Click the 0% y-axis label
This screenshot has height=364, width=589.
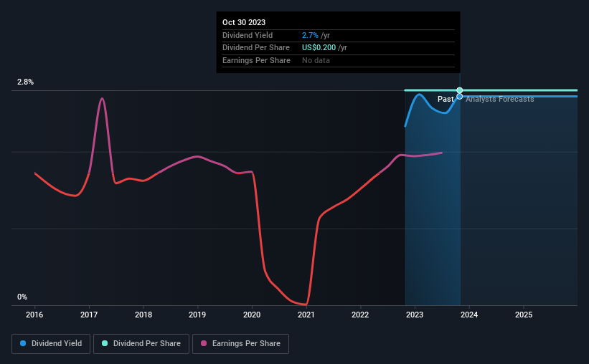[x=22, y=297]
